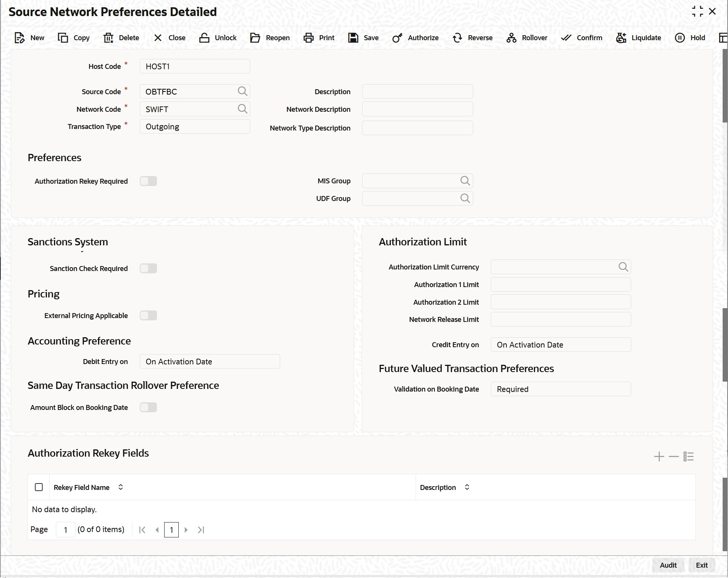The height and width of the screenshot is (578, 728).
Task: Click the Audit button
Action: point(668,565)
